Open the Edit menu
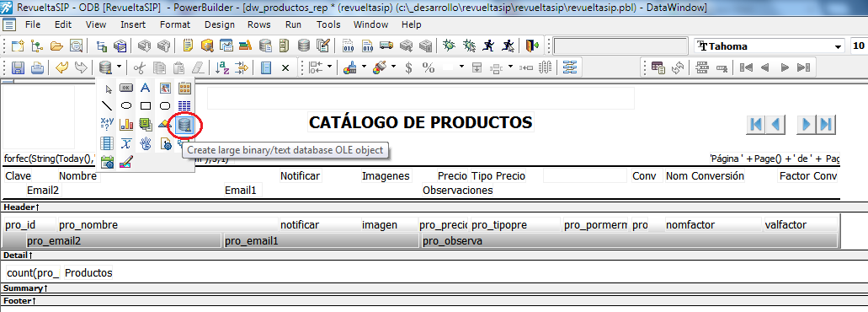Viewport: 868px width, 312px height. (63, 24)
